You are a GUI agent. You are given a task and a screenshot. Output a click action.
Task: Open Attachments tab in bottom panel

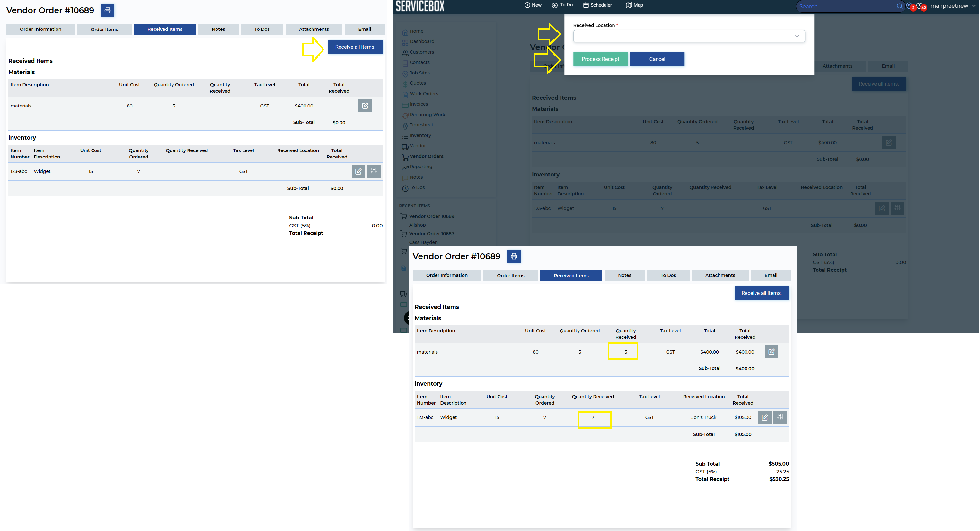pyautogui.click(x=720, y=275)
